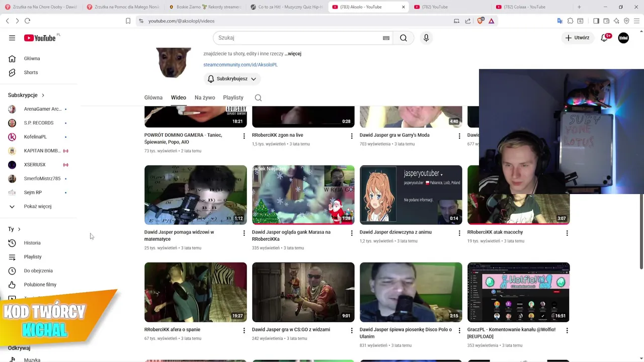Open S.P. RECORDS subscription

pyautogui.click(x=40, y=123)
